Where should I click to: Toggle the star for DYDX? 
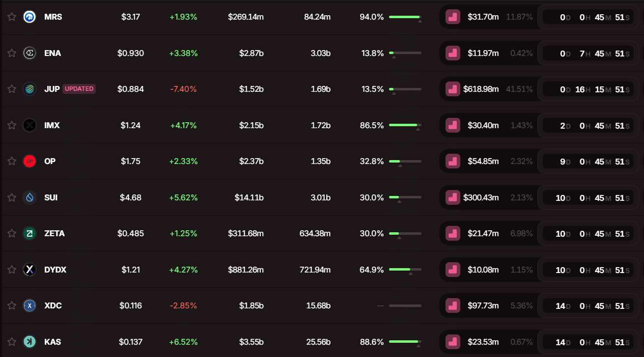12,270
